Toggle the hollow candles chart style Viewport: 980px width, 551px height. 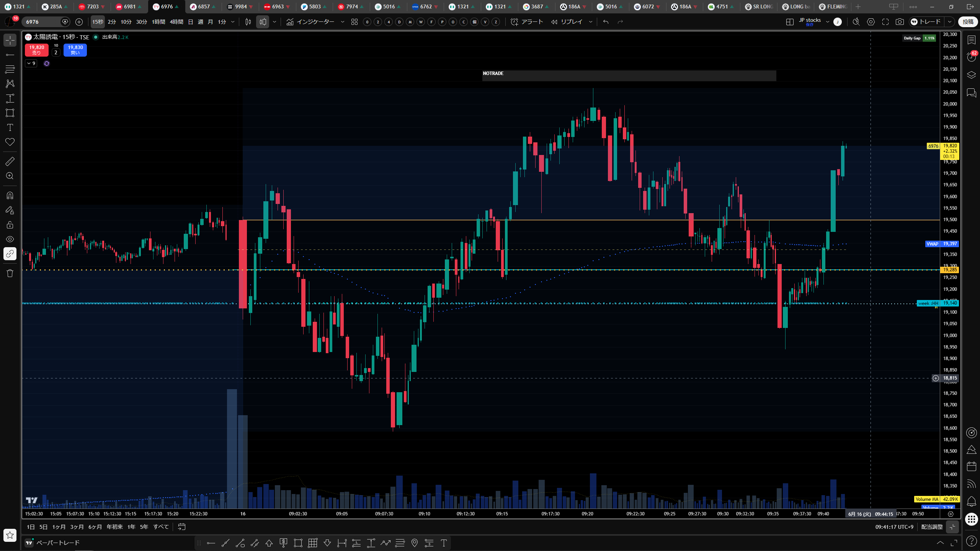click(x=263, y=22)
